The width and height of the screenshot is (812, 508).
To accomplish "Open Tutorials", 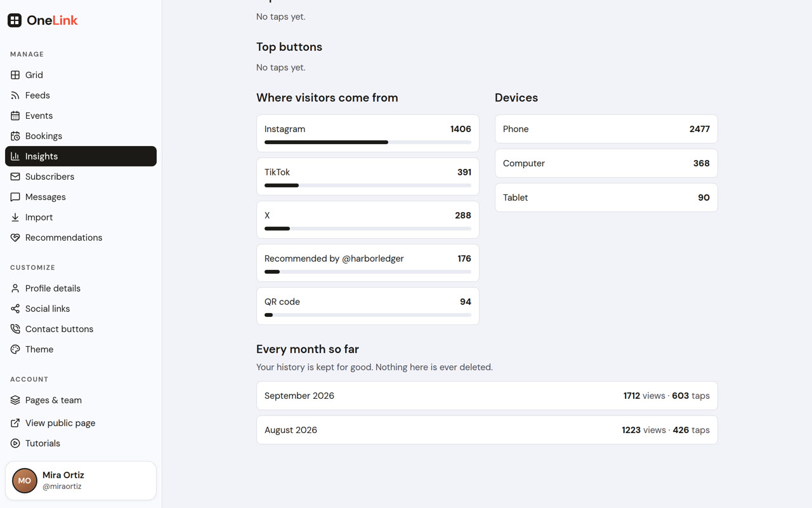I will 81,443.
